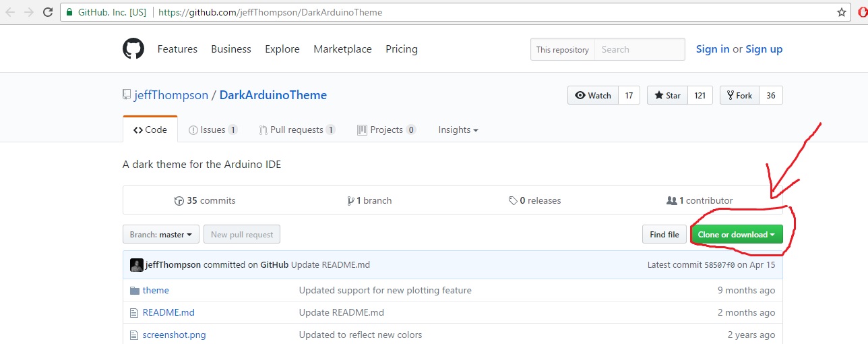View the 1 branch link
Image resolution: width=868 pixels, height=344 pixels.
[x=369, y=200]
